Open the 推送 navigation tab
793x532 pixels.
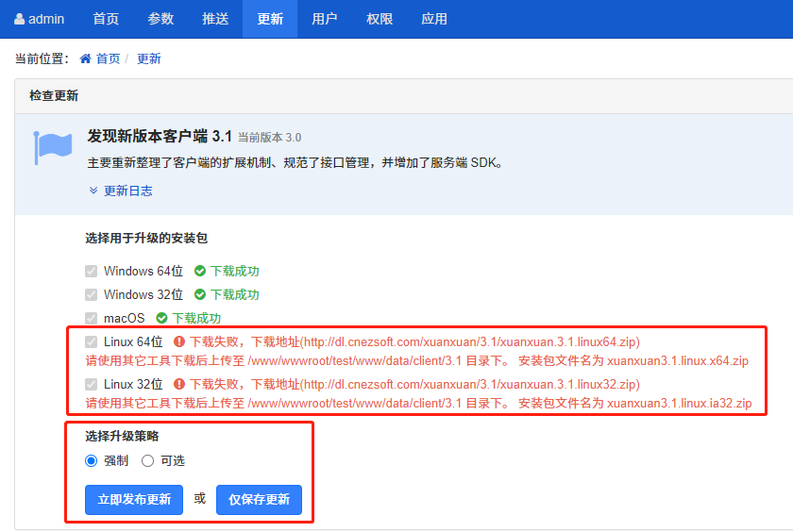click(215, 19)
